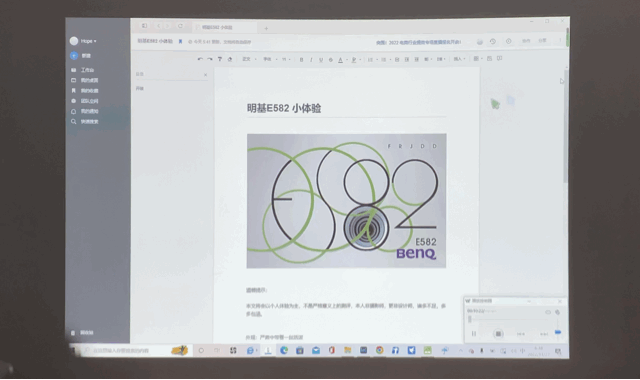Screen dimensions: 640x380
Task: Open the font color A dropdown arrow
Action: point(347,60)
